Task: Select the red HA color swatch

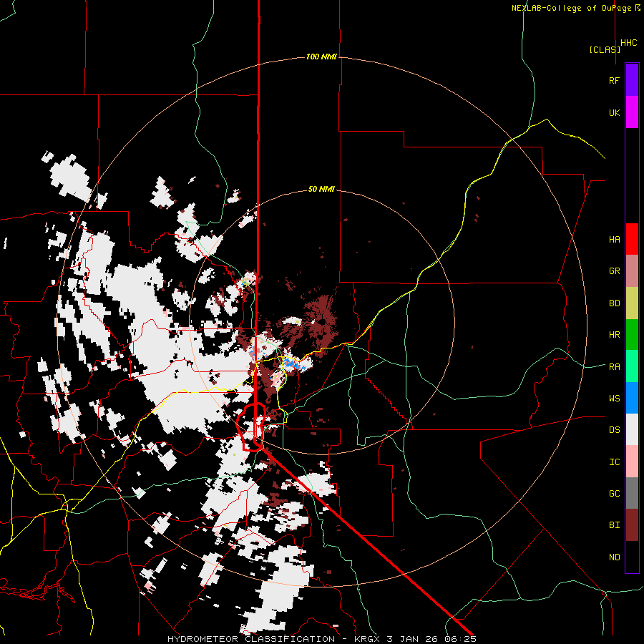Action: point(632,239)
